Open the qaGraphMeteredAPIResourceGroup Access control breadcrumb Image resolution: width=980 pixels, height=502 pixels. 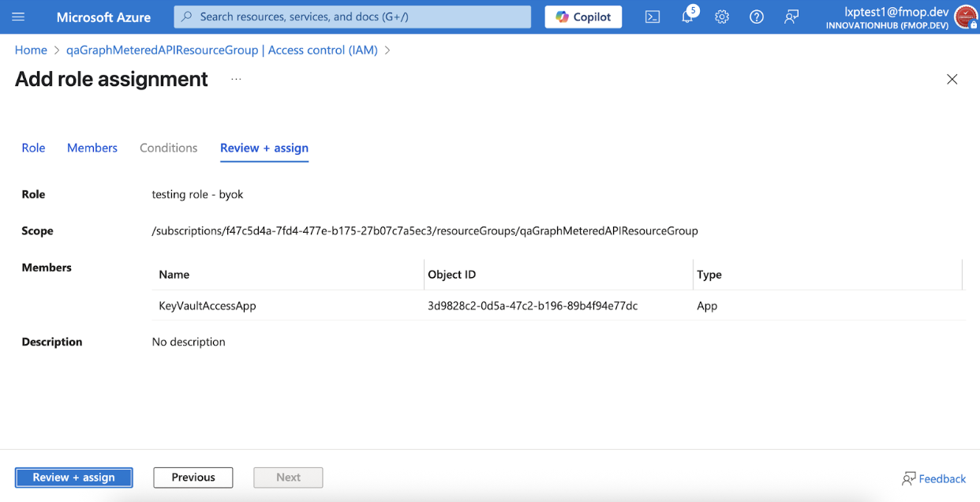pos(222,50)
